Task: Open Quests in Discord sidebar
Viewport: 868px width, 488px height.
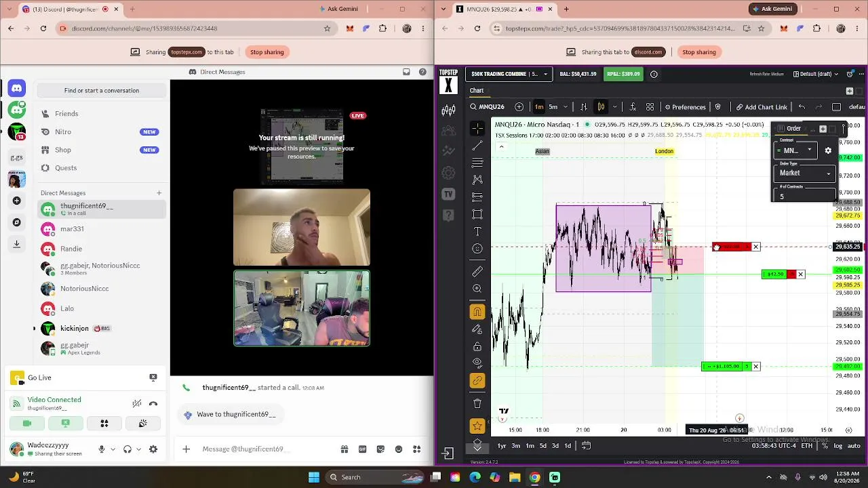Action: [x=101, y=168]
